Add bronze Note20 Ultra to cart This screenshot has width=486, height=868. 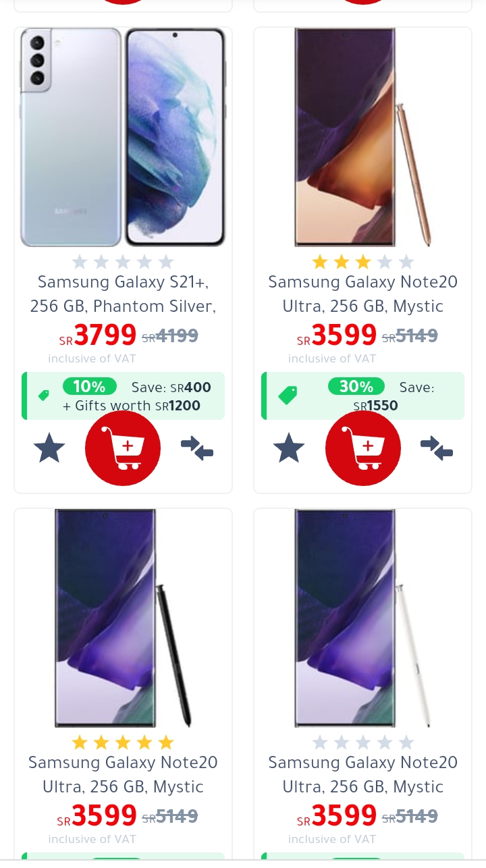(x=363, y=448)
